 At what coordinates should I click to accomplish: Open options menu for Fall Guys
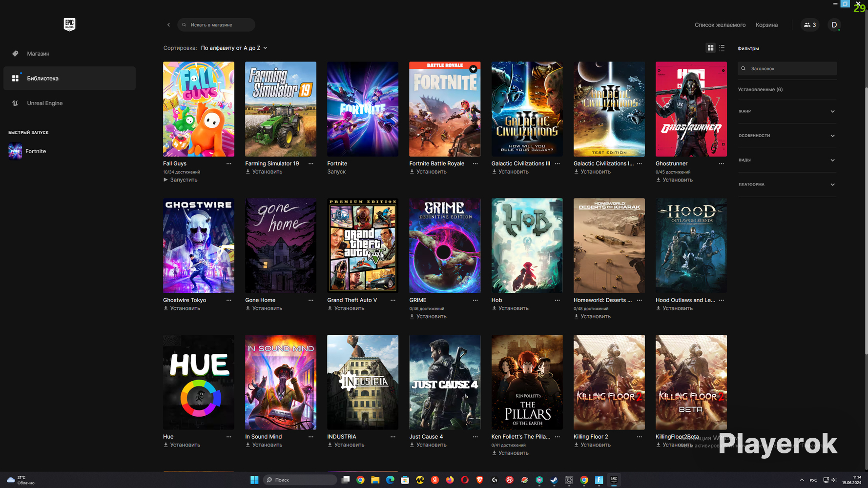coord(229,163)
